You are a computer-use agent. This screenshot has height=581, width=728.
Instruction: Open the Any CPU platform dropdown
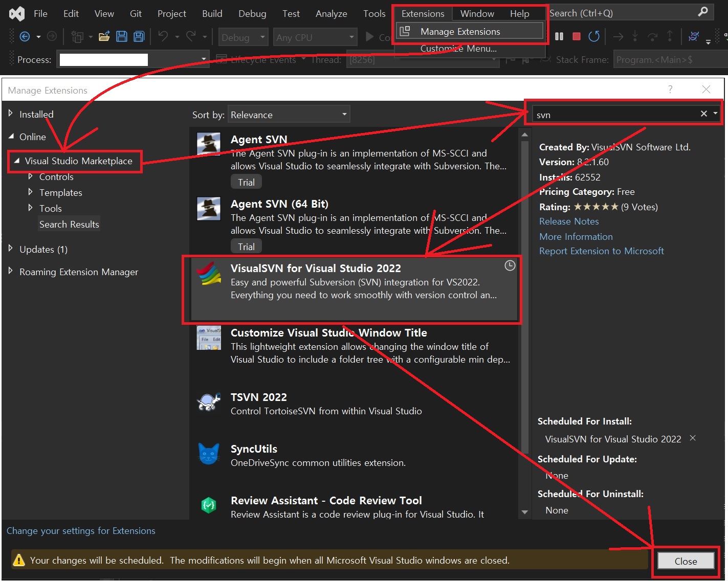pyautogui.click(x=315, y=37)
